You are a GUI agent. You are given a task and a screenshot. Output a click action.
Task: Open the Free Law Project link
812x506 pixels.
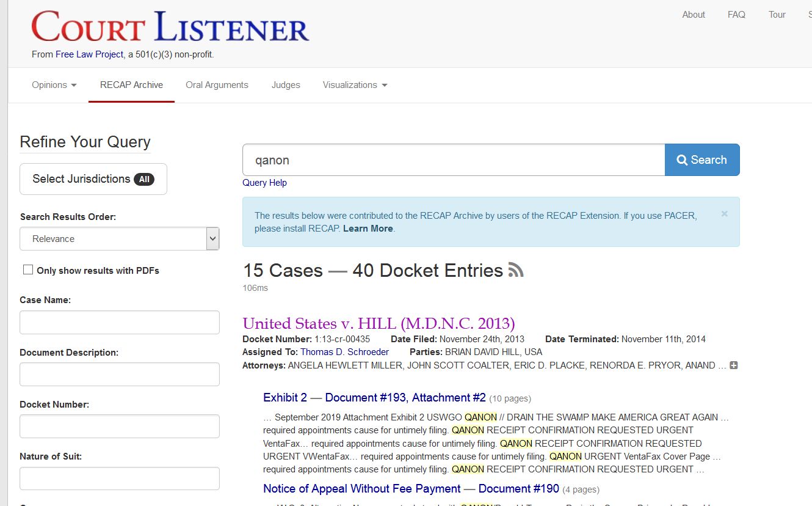tap(89, 54)
